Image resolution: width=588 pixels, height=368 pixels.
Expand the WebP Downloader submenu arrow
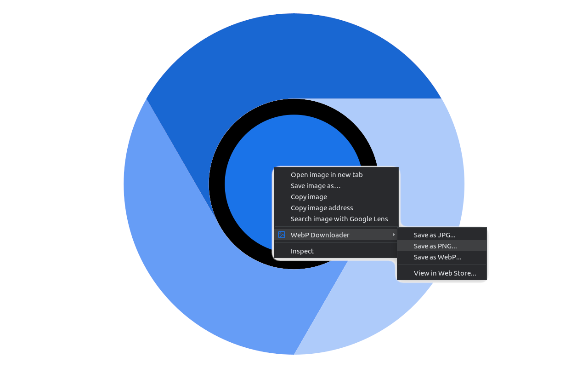point(394,235)
